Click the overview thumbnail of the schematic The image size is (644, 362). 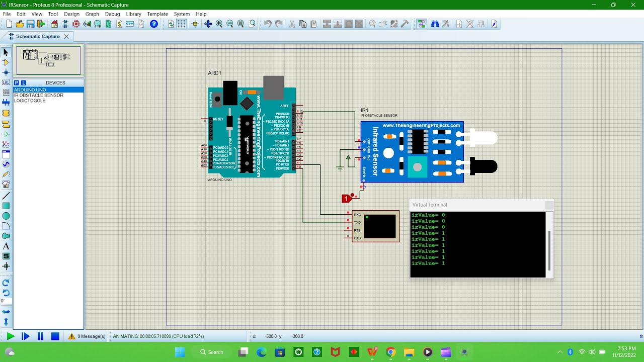48,60
